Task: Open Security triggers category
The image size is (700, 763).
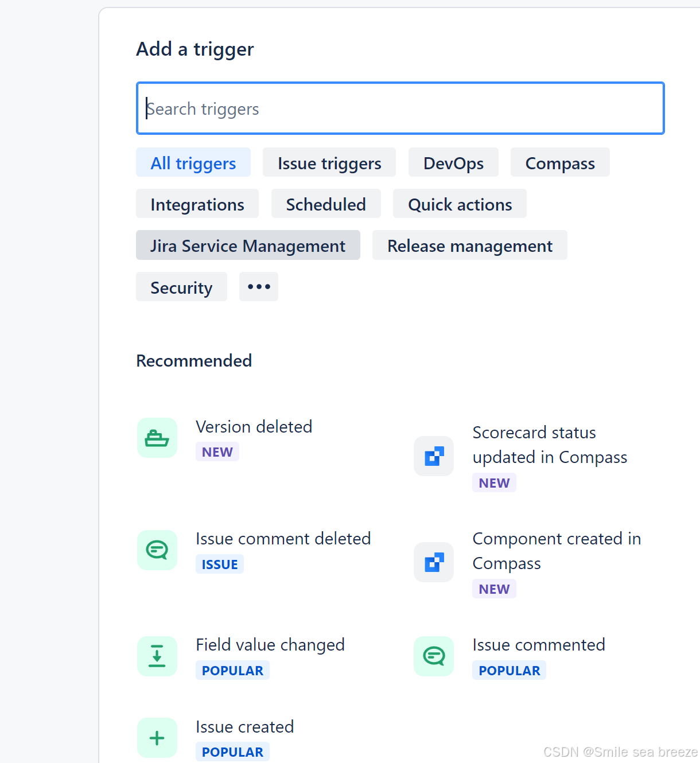Action: (181, 287)
